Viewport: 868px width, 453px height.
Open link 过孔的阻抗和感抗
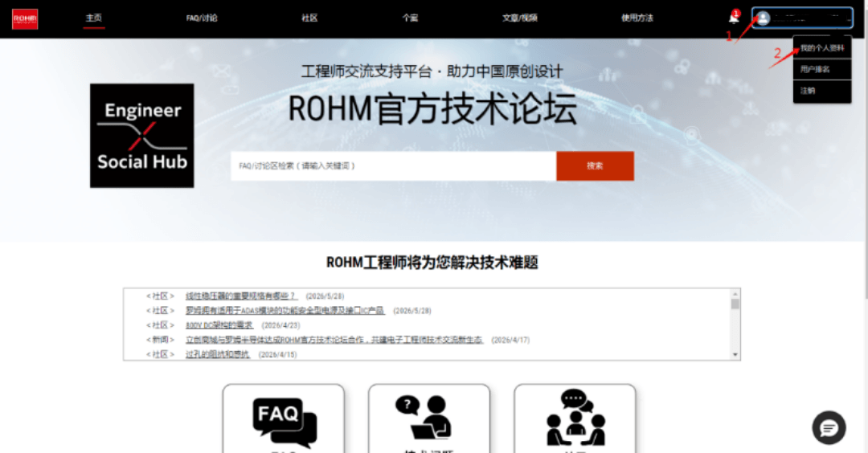218,354
